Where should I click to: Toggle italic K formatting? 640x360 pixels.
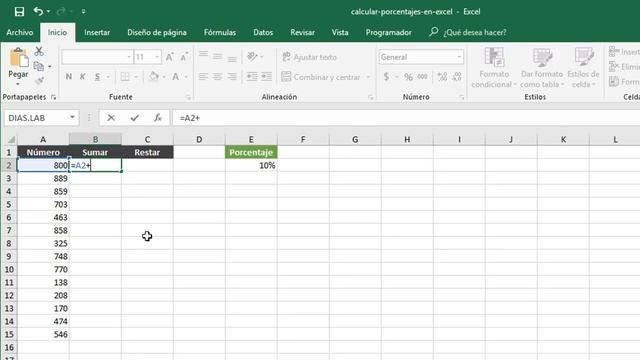click(x=83, y=77)
